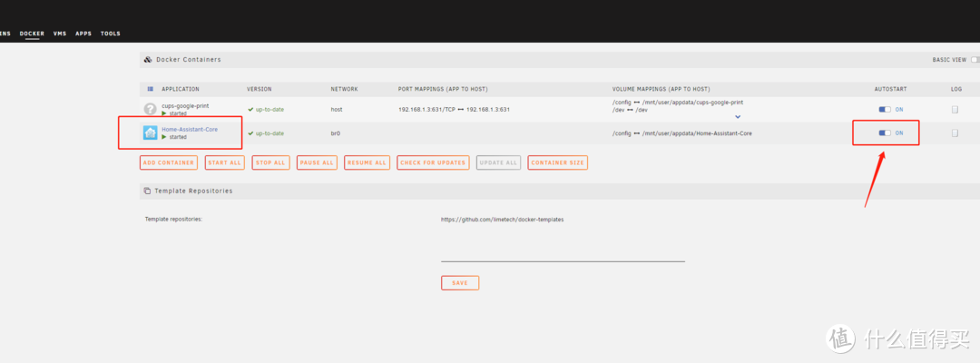Click the cups-google-print container name
The height and width of the screenshot is (363, 980).
tap(185, 106)
